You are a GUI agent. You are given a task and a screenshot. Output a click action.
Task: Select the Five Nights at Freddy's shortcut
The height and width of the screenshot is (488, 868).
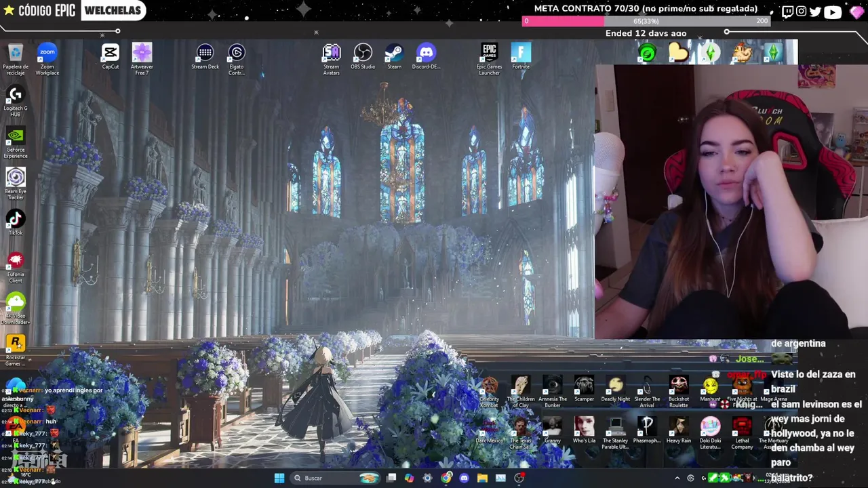742,392
